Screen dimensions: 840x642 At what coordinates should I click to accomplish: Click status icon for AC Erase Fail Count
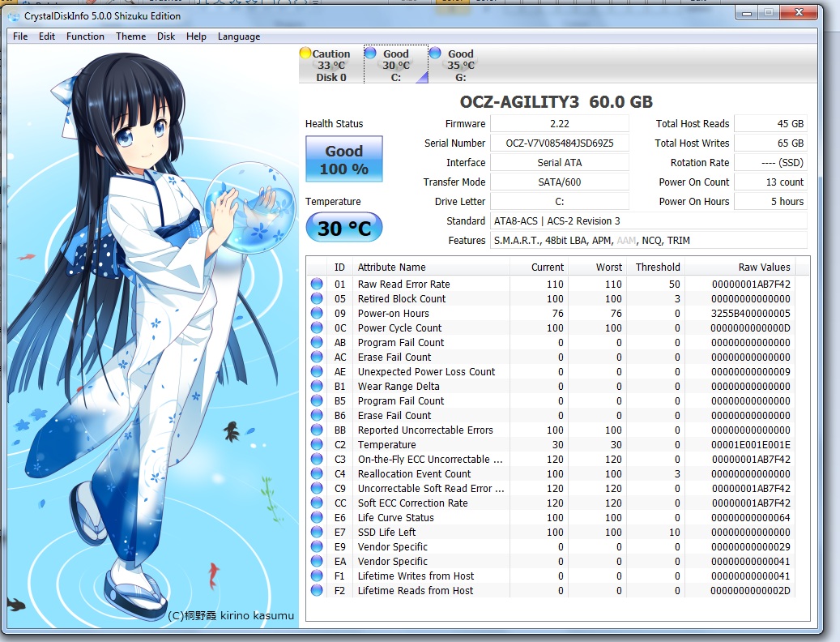coord(317,357)
